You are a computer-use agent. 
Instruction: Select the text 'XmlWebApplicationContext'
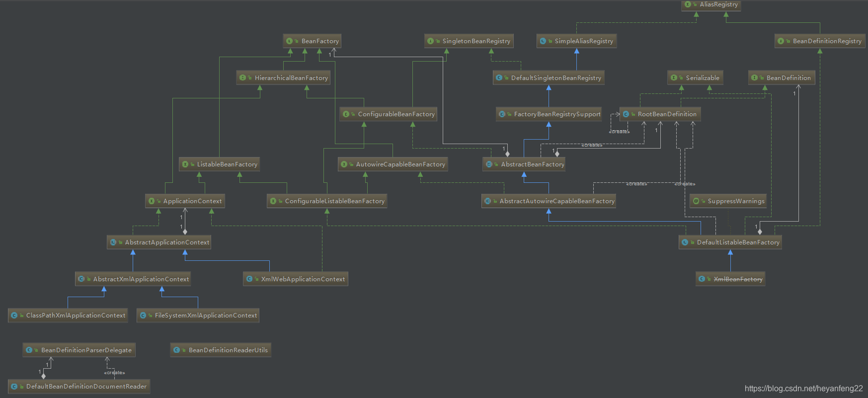(x=303, y=279)
